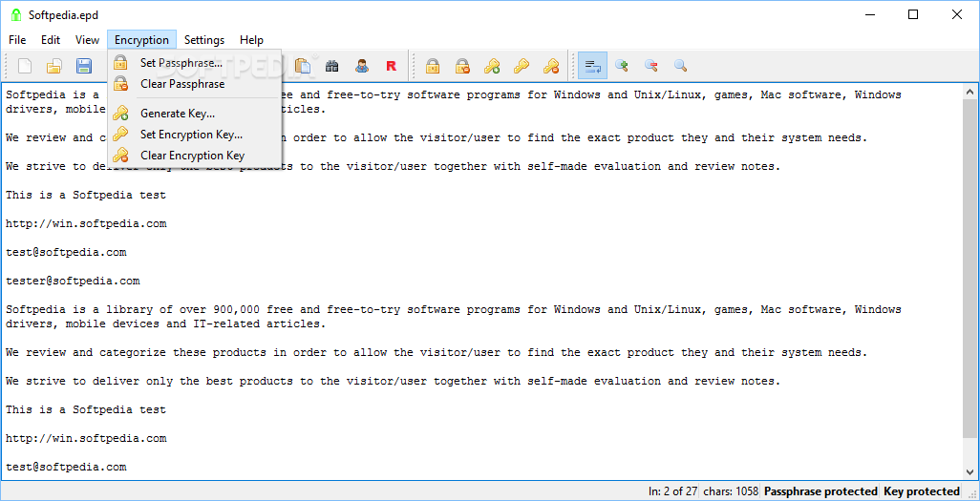Save document using floppy disk icon

pyautogui.click(x=84, y=66)
